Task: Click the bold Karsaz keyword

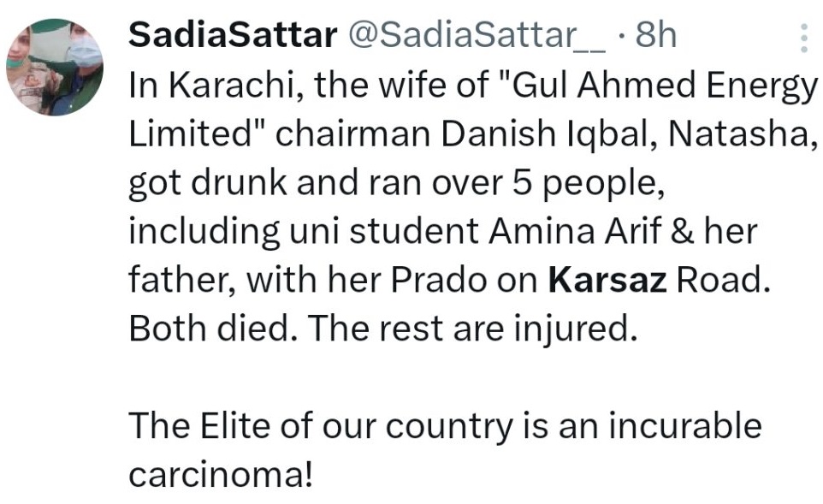Action: click(607, 279)
